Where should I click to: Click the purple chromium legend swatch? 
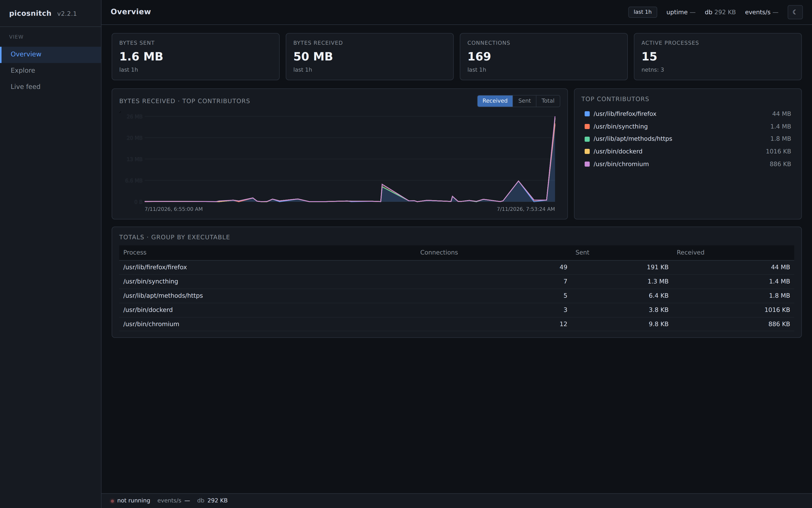587,164
